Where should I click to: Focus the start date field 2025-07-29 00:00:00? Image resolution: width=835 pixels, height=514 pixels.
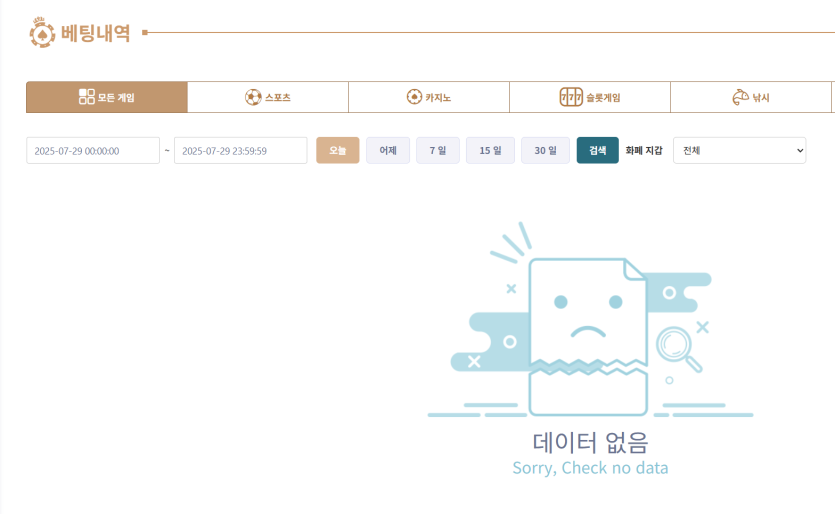[93, 150]
